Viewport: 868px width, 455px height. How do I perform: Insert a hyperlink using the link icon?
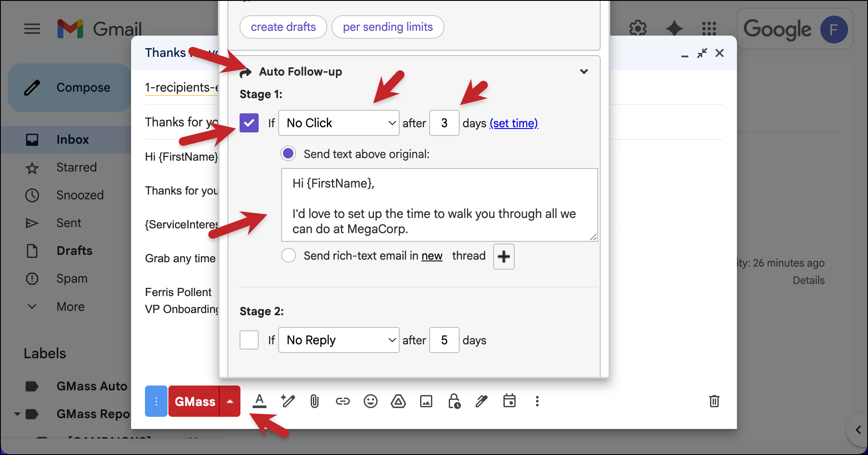[343, 401]
